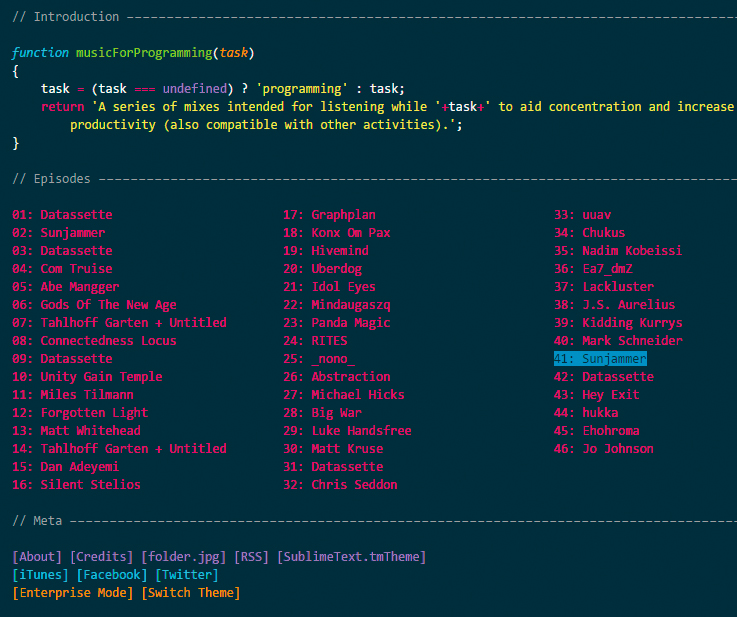Click the [About] link
737x617 pixels.
tap(37, 557)
